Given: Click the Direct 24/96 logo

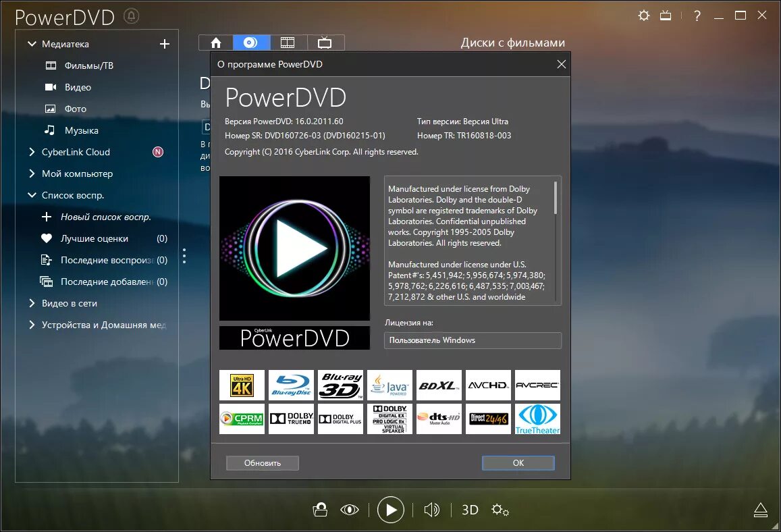Looking at the screenshot, I should point(489,419).
